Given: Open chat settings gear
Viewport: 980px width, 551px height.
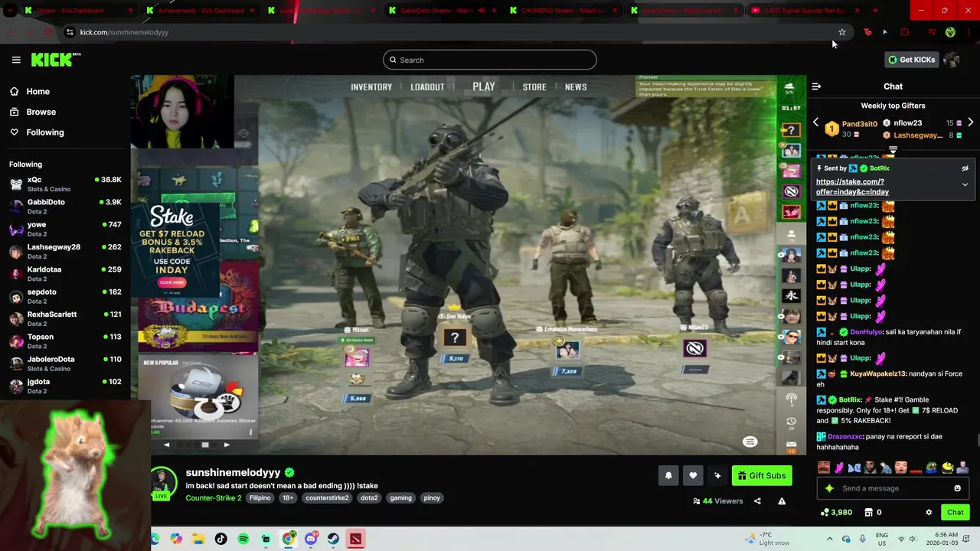Looking at the screenshot, I should [x=929, y=513].
